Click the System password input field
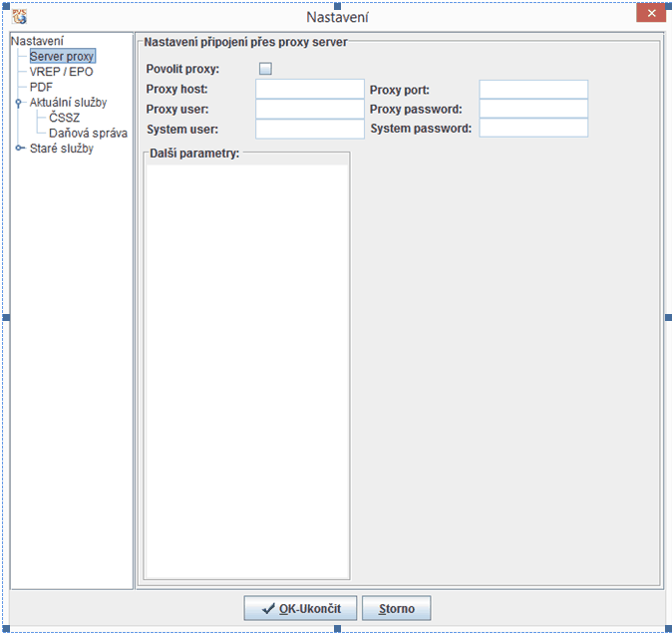 pos(533,129)
